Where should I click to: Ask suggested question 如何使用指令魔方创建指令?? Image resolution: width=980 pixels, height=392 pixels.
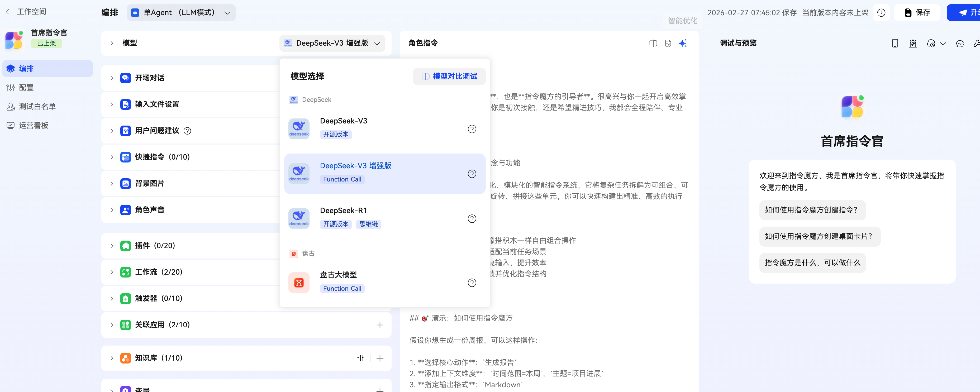tap(812, 210)
